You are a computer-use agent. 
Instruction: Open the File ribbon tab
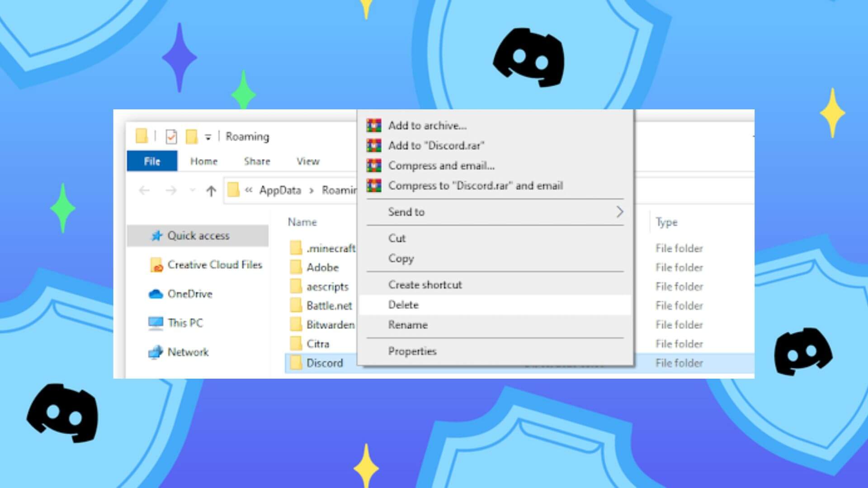pos(152,161)
